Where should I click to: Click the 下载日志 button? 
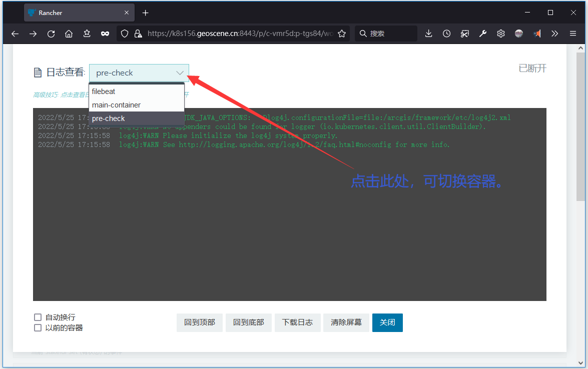pyautogui.click(x=297, y=322)
